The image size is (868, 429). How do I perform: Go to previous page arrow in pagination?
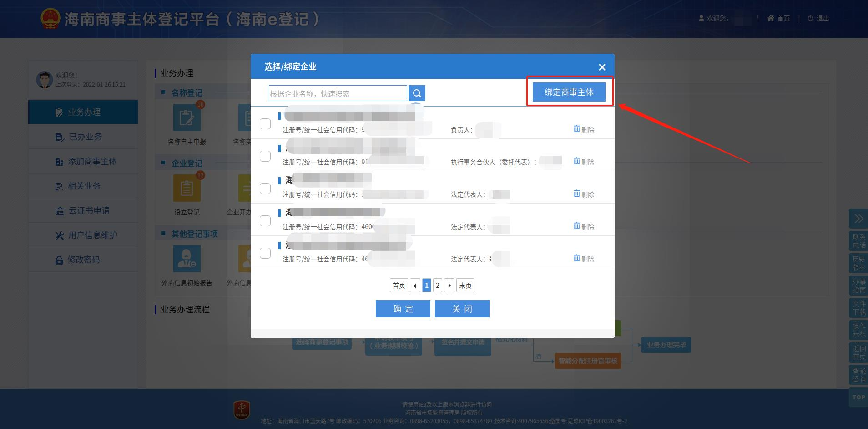point(415,286)
